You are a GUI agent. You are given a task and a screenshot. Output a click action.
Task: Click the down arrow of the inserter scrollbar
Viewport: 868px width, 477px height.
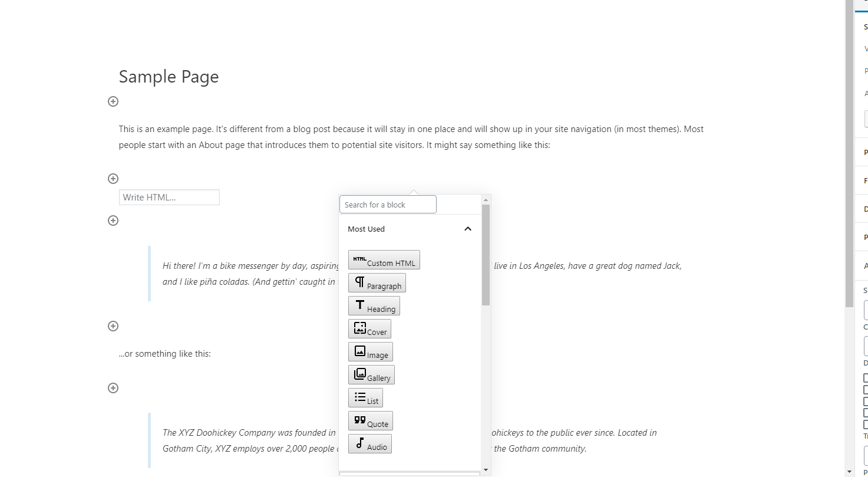click(485, 470)
